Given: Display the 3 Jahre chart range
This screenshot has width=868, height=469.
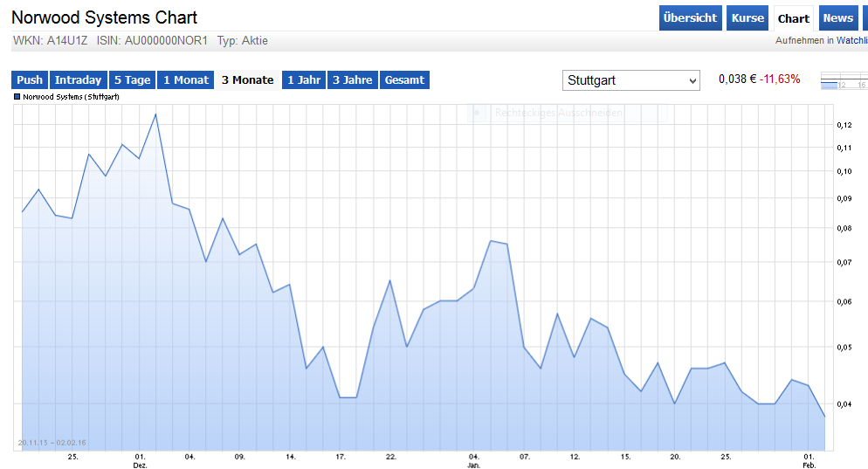Looking at the screenshot, I should [x=353, y=80].
